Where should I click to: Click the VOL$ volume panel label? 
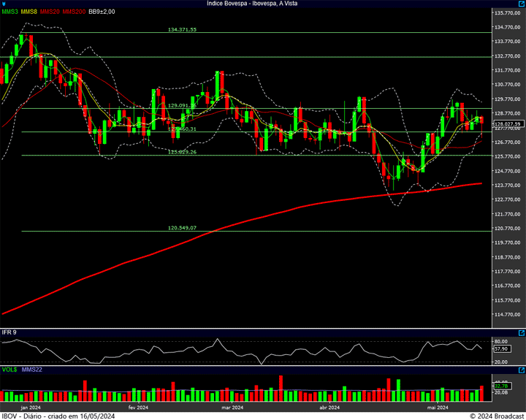click(9, 369)
